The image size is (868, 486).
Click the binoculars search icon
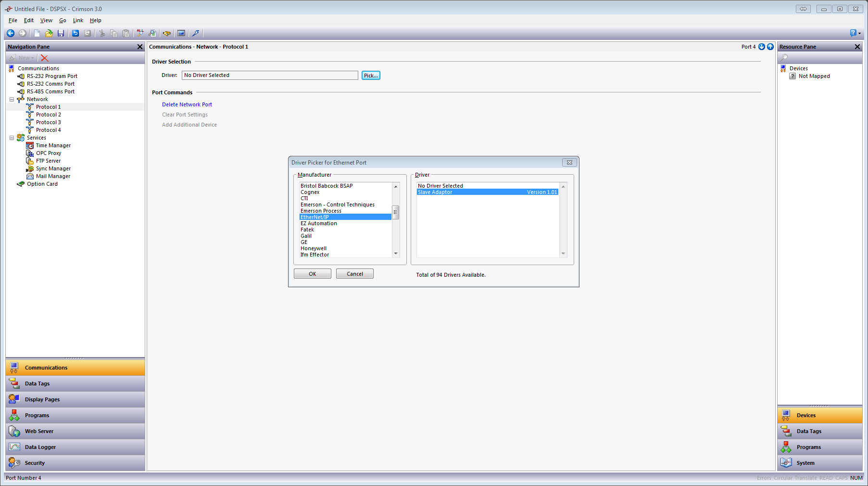(167, 33)
